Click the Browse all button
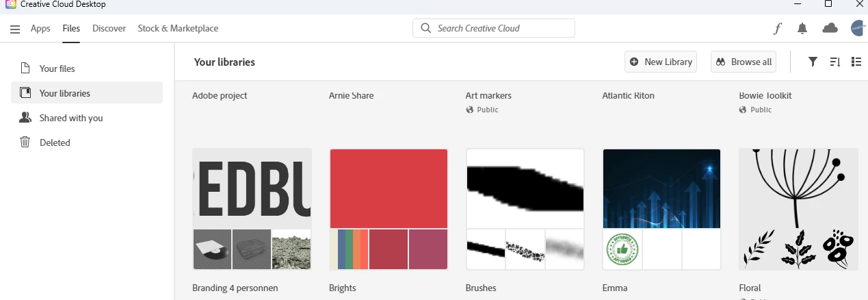The image size is (868, 300). tap(744, 62)
